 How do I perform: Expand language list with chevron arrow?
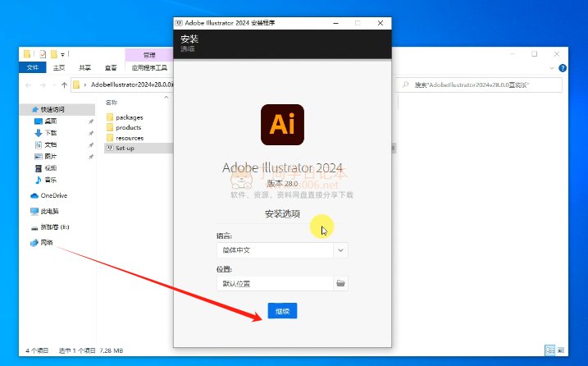pyautogui.click(x=340, y=250)
